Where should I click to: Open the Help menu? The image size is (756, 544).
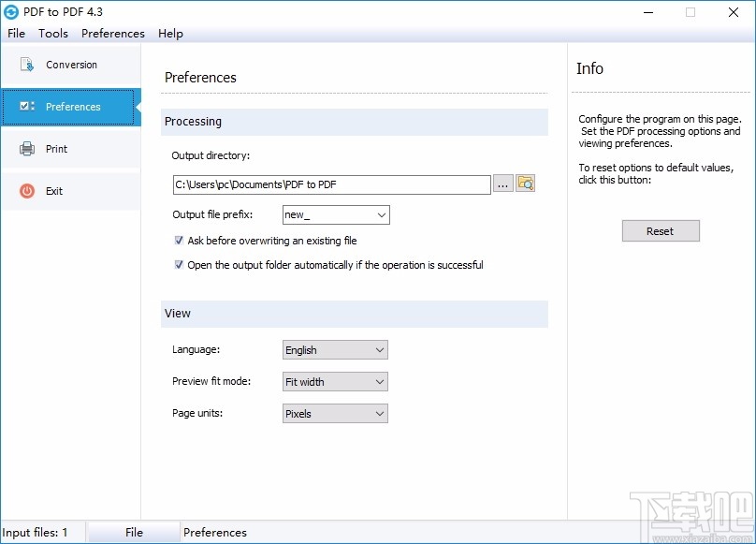click(x=170, y=34)
